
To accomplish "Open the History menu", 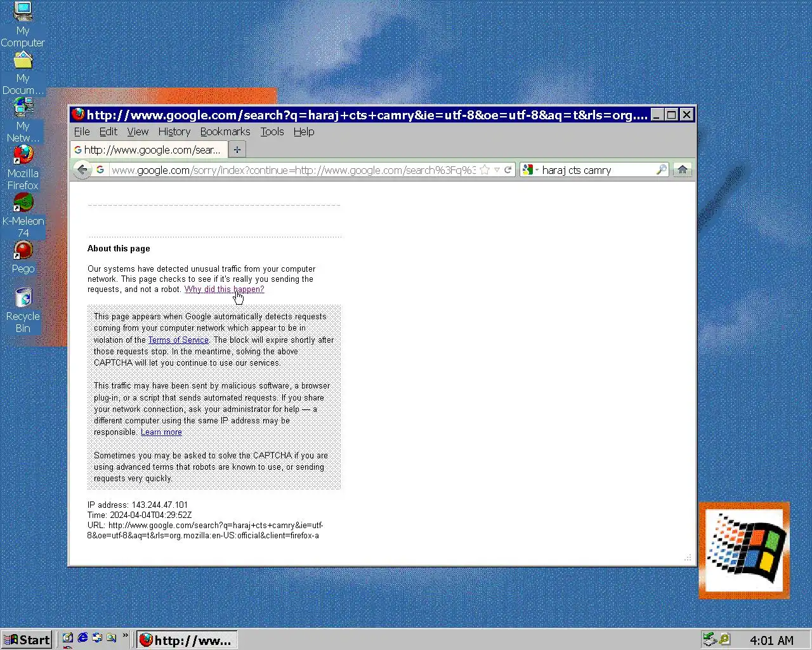I will (x=174, y=131).
